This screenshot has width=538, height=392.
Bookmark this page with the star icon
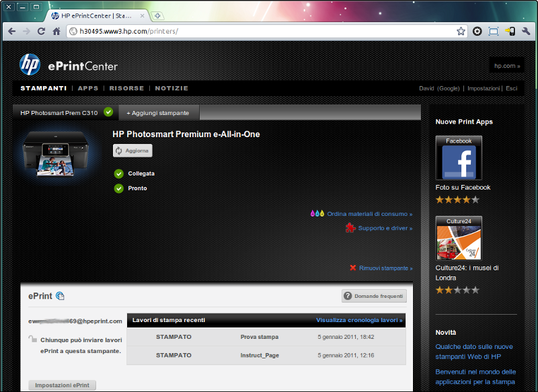tap(461, 32)
